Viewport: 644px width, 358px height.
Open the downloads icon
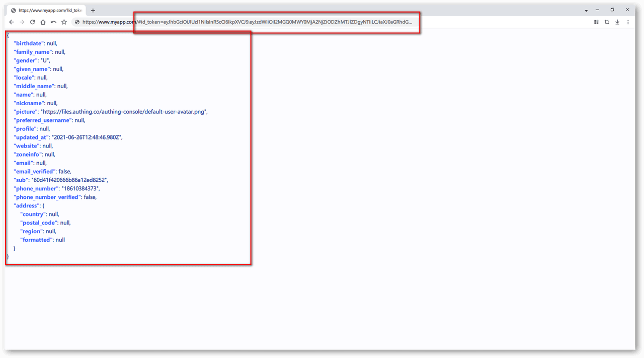coord(617,22)
